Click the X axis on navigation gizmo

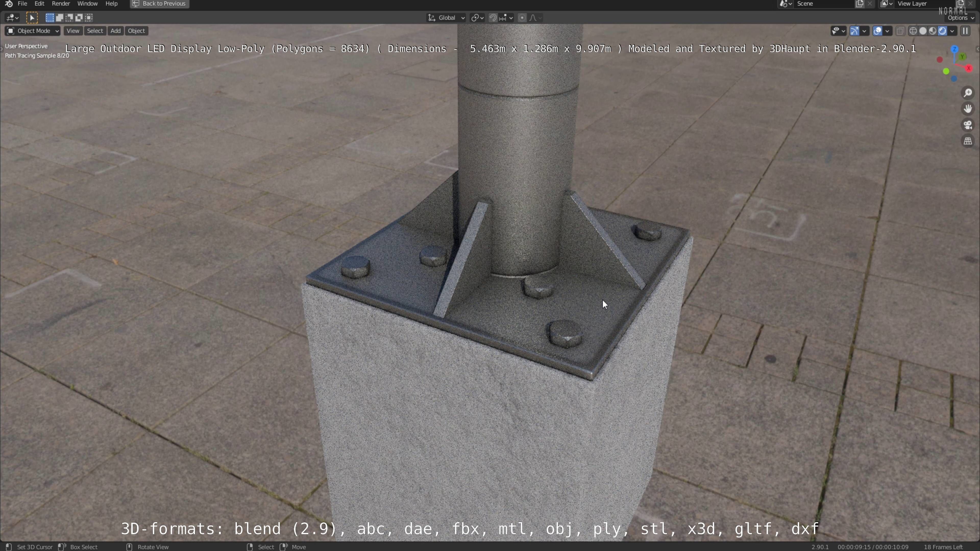pos(969,68)
